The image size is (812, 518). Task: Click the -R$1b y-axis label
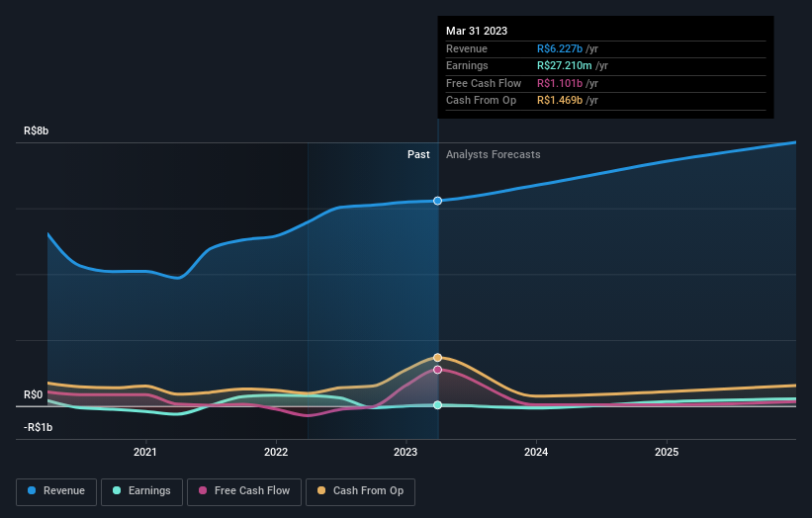coord(39,427)
